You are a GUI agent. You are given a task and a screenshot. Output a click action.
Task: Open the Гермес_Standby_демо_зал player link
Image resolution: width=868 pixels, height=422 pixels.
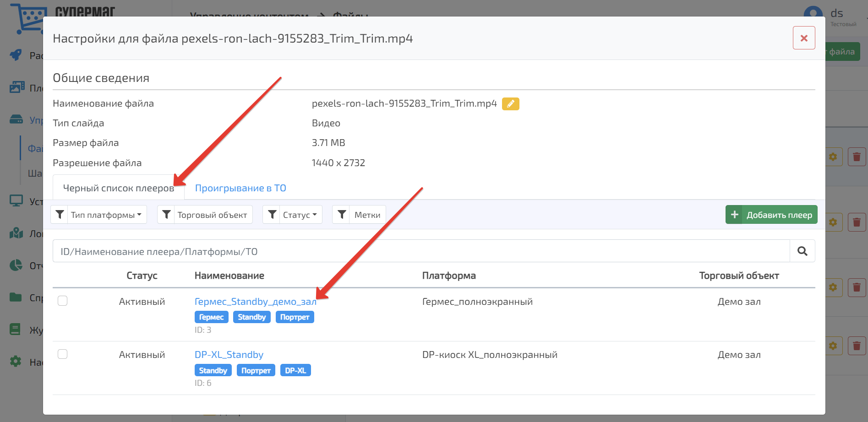255,302
